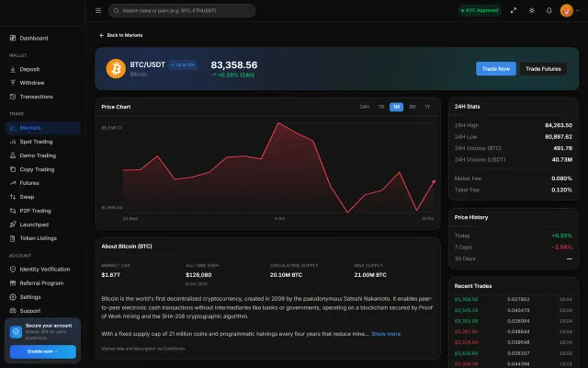Image resolution: width=588 pixels, height=368 pixels.
Task: Click Maker Fee value 0.080%
Action: 561,178
